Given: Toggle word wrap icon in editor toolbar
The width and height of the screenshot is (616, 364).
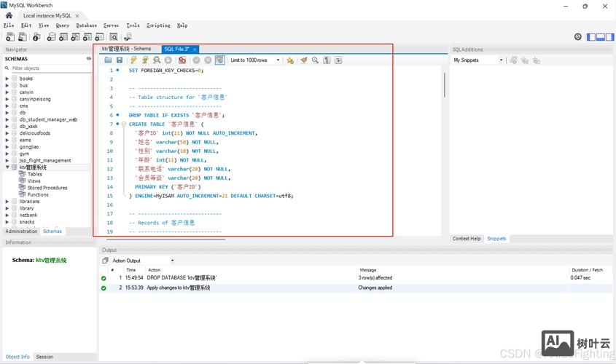Looking at the screenshot, I should (x=338, y=60).
